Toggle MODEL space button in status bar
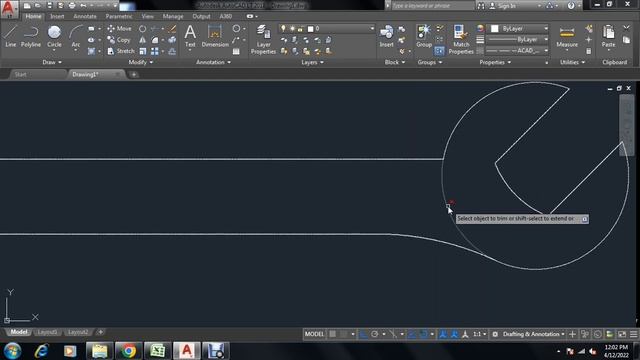This screenshot has width=640, height=360. 314,334
